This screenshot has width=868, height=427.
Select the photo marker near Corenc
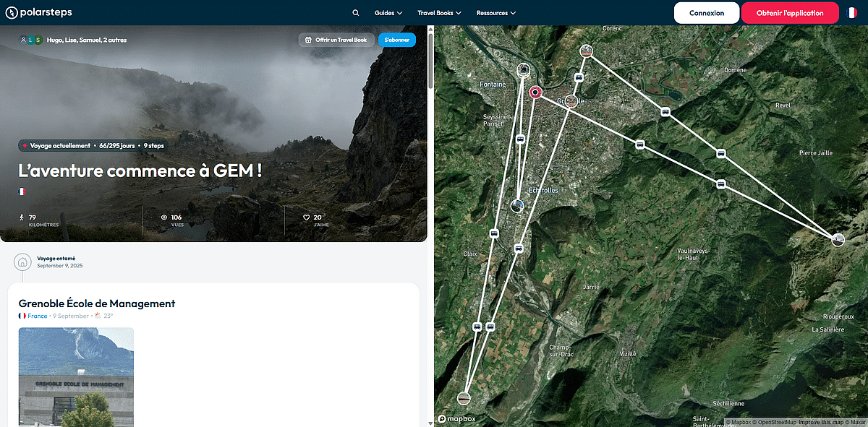tap(587, 51)
